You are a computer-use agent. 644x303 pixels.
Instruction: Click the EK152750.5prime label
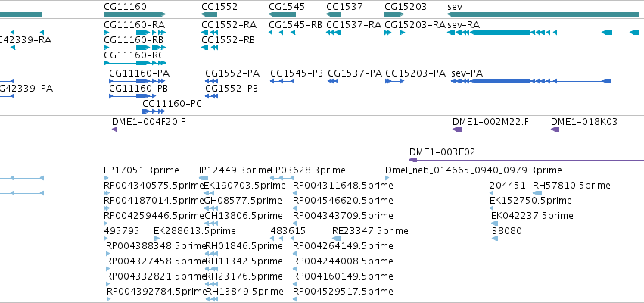click(x=530, y=201)
